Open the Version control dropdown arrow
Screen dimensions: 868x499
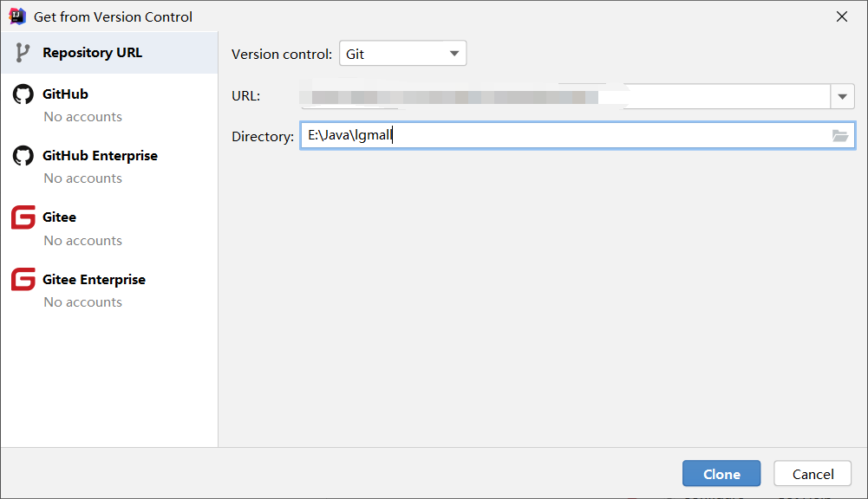click(x=454, y=53)
